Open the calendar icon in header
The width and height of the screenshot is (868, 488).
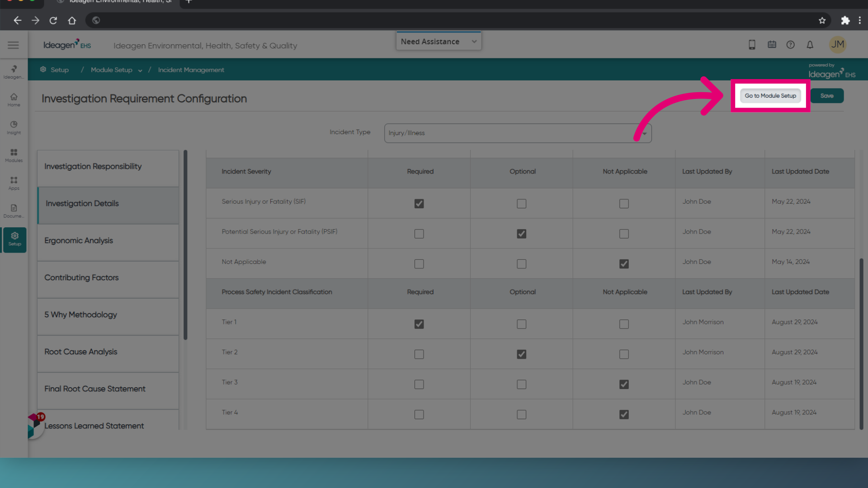pos(772,45)
